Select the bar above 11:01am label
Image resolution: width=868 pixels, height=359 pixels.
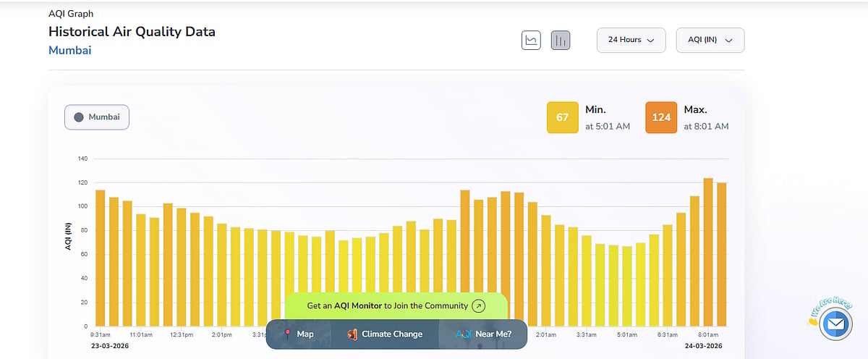tap(141, 270)
